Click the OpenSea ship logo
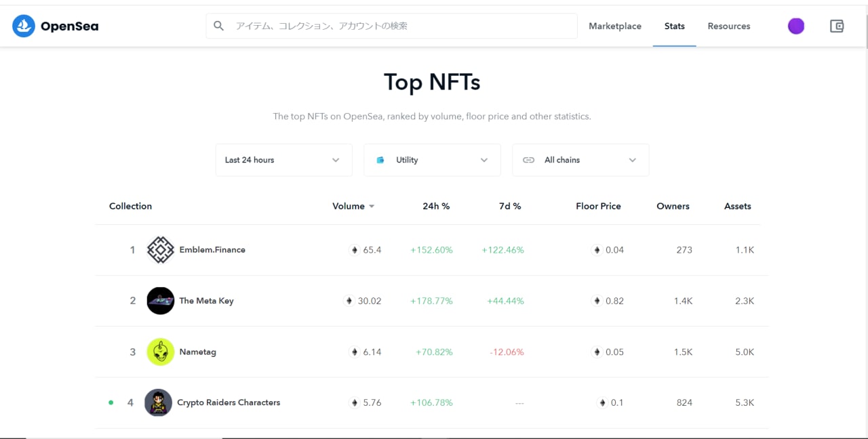This screenshot has height=439, width=868. [24, 26]
